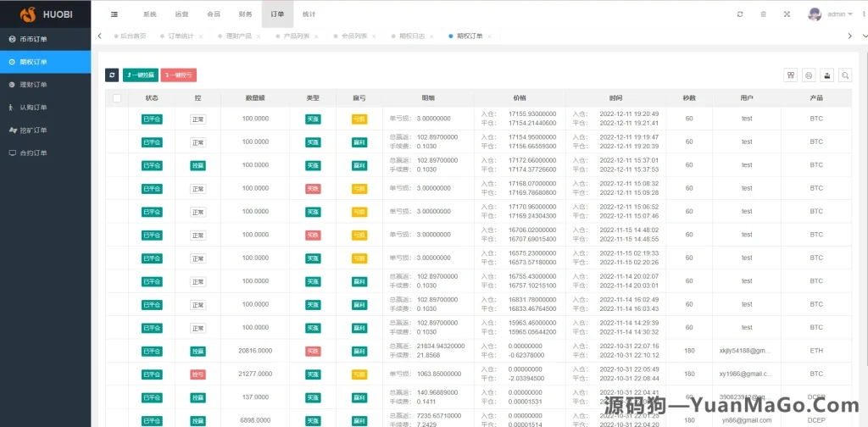Click 控赢 badge in the xkjly54188 order row
This screenshot has height=427, width=868.
pyautogui.click(x=198, y=352)
